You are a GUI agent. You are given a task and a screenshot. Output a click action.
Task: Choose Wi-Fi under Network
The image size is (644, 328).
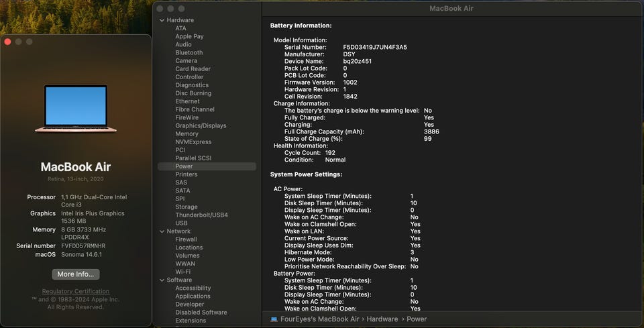(x=182, y=272)
